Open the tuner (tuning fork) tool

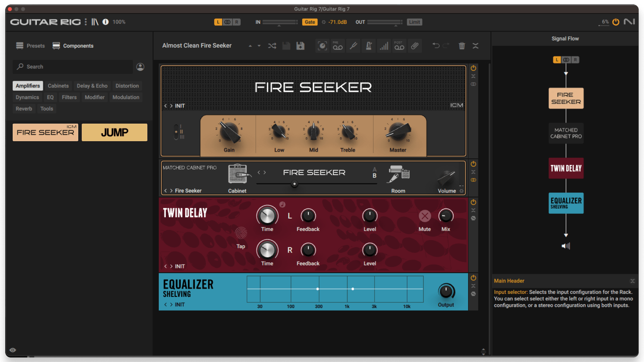(x=353, y=46)
